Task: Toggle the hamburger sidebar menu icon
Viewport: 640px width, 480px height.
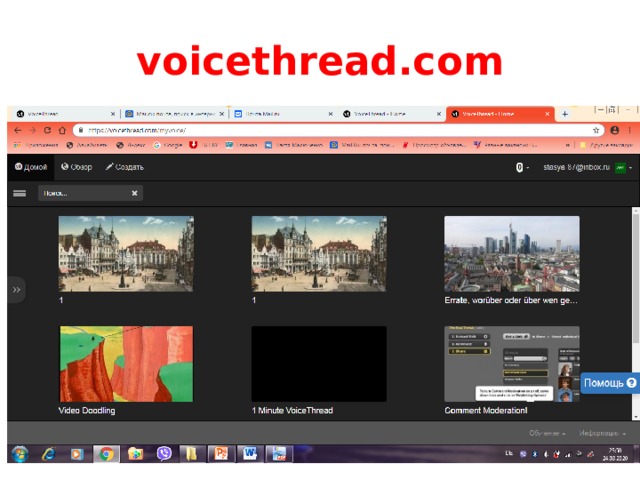Action: coord(20,193)
